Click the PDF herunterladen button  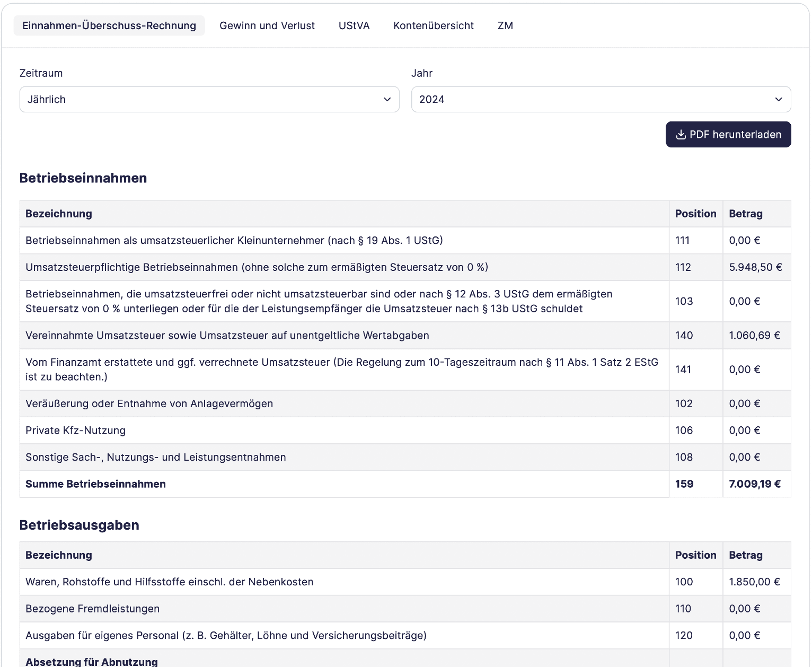pos(728,135)
